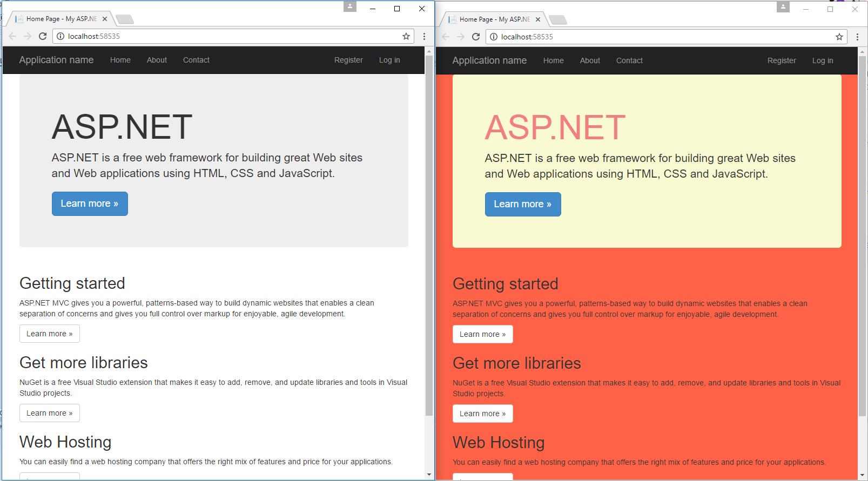
Task: Click scroll-up arrow in right window scrollbar
Action: (863, 52)
